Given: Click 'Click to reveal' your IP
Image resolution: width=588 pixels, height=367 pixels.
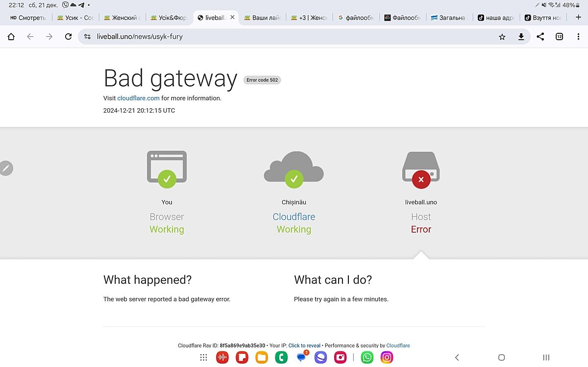Looking at the screenshot, I should 304,345.
